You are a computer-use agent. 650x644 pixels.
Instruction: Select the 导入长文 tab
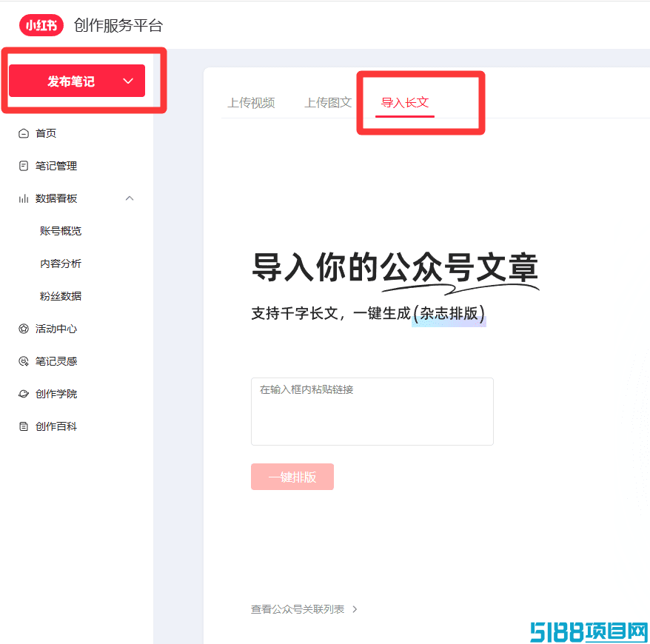405,103
